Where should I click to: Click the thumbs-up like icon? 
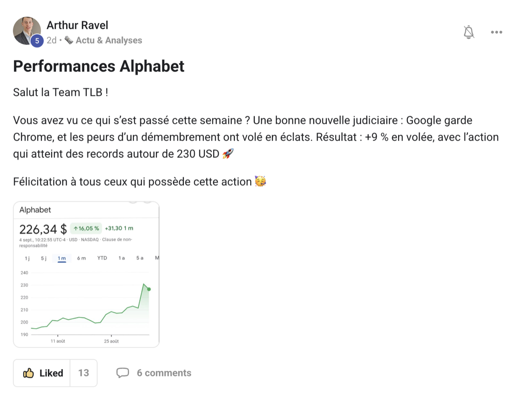pos(28,373)
